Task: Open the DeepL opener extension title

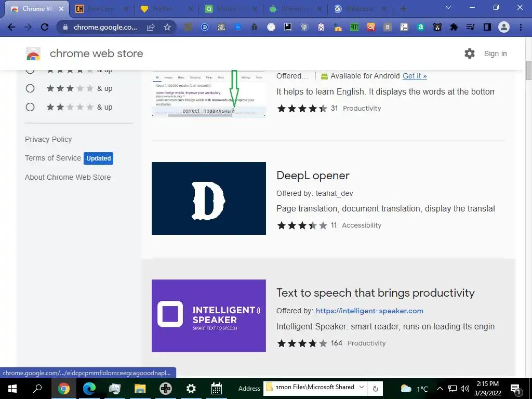Action: [313, 176]
